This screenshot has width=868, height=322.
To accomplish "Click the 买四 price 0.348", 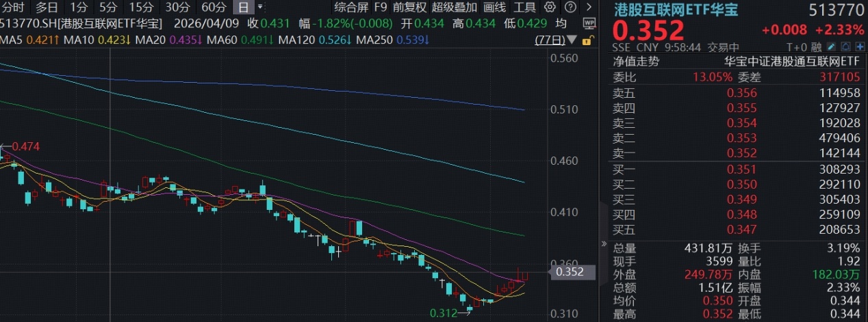I will click(742, 215).
